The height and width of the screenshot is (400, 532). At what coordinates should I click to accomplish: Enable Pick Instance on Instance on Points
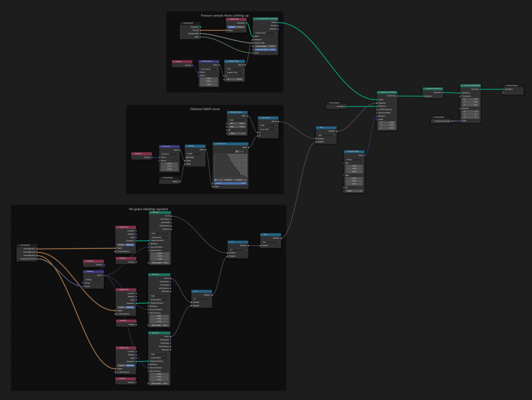(379, 109)
